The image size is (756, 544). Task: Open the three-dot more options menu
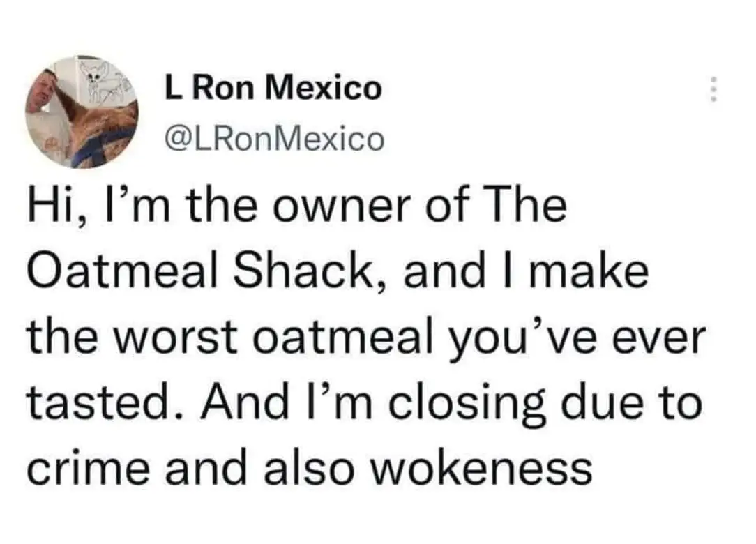[x=712, y=90]
